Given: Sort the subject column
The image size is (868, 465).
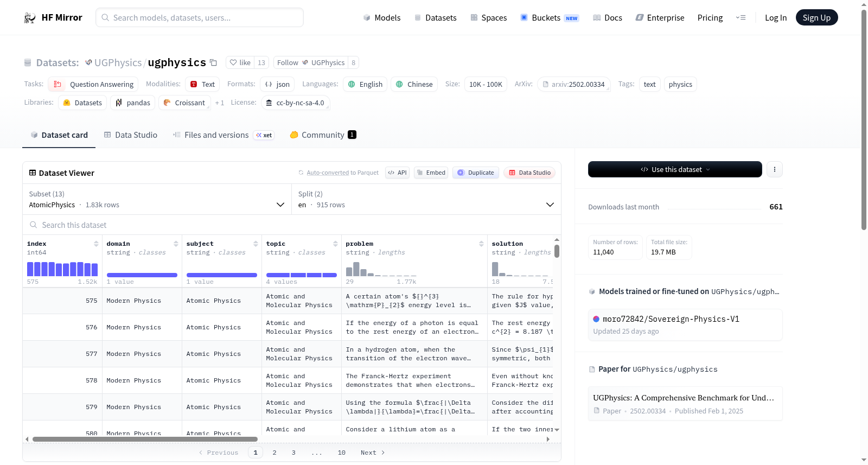Looking at the screenshot, I should 256,244.
